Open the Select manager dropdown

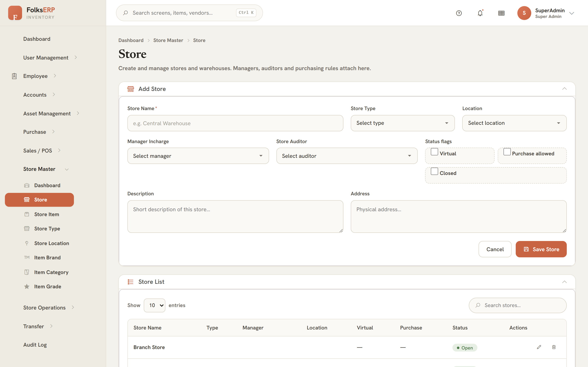198,156
